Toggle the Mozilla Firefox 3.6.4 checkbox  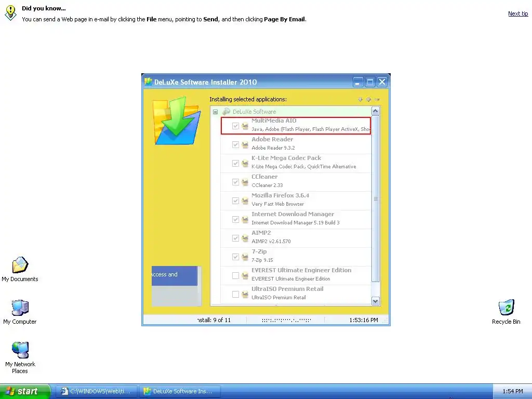coord(235,201)
